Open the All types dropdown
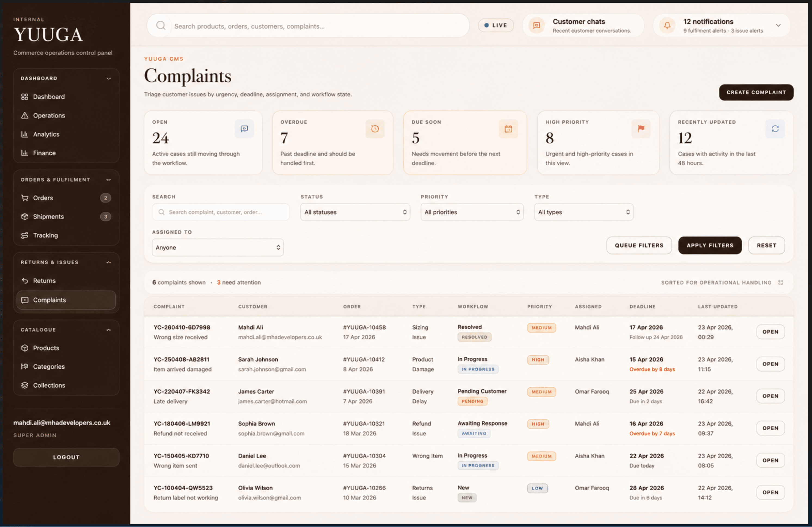 pyautogui.click(x=584, y=212)
